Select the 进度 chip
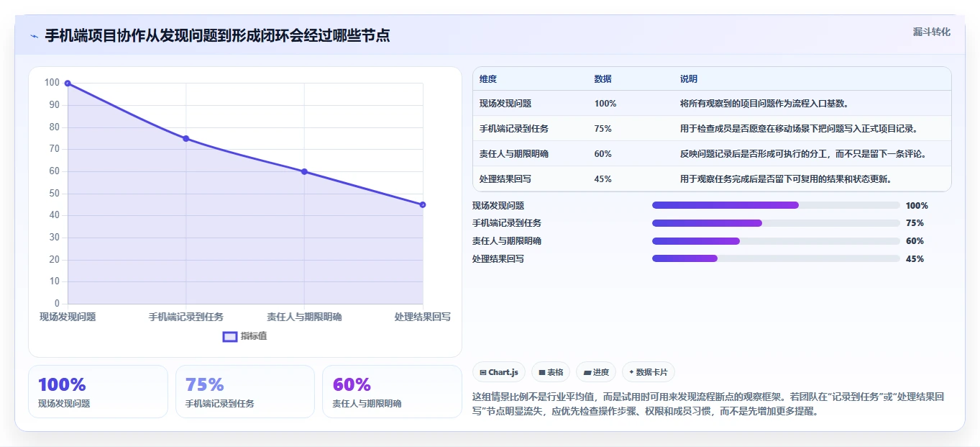Screen dimensions: 980x447 (x=596, y=372)
